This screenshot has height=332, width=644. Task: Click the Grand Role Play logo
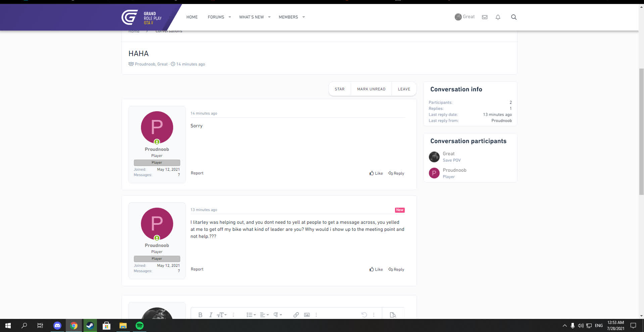pyautogui.click(x=142, y=17)
